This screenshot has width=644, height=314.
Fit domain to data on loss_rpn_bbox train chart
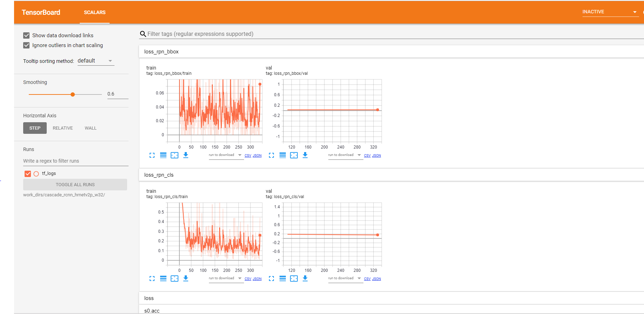point(175,155)
